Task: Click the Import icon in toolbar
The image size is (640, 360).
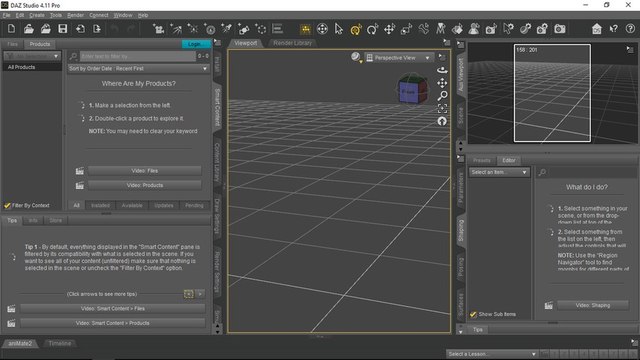Action: [x=80, y=29]
